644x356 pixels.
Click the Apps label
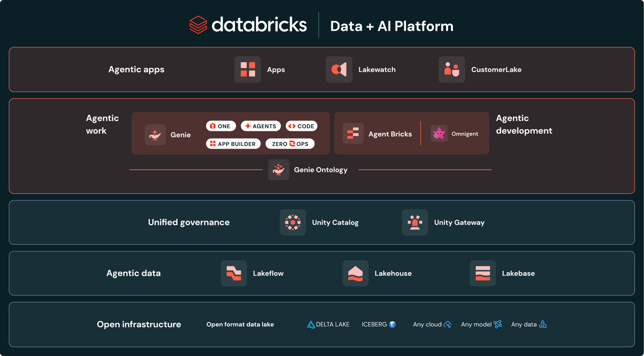coord(276,70)
